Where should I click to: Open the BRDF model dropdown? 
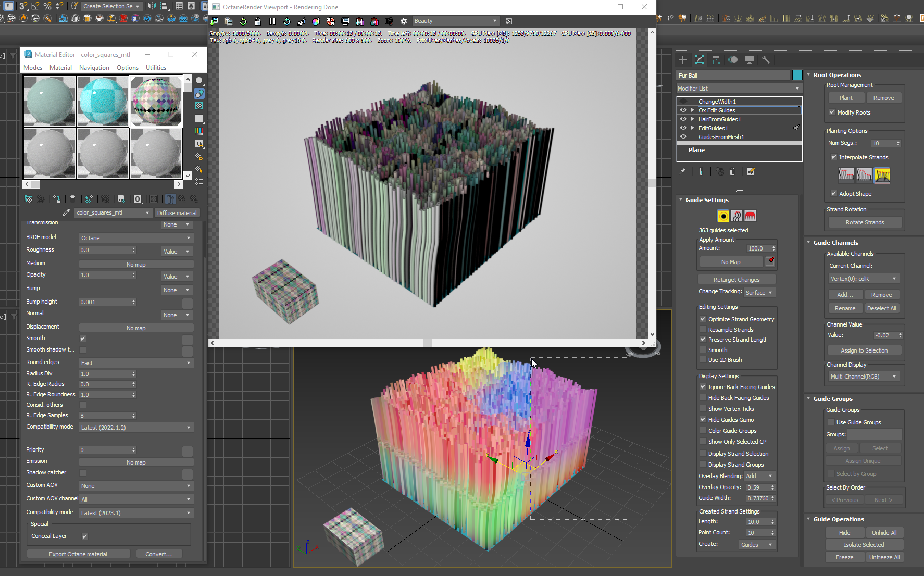click(x=135, y=238)
